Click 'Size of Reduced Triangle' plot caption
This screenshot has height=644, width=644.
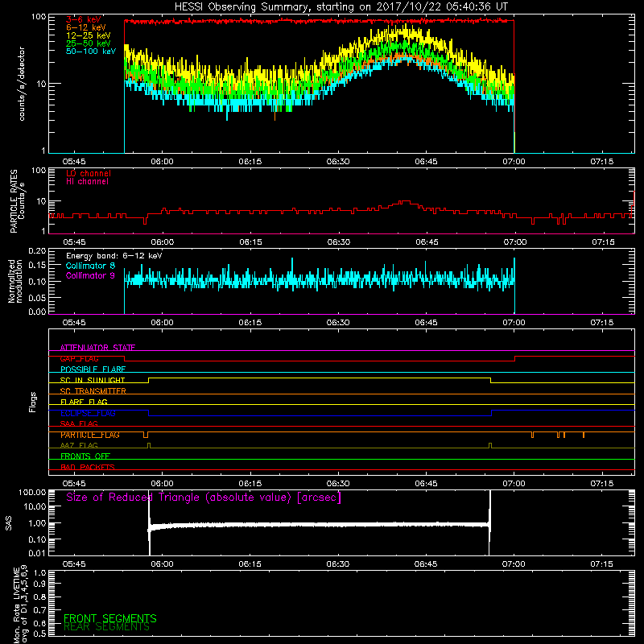click(x=204, y=497)
